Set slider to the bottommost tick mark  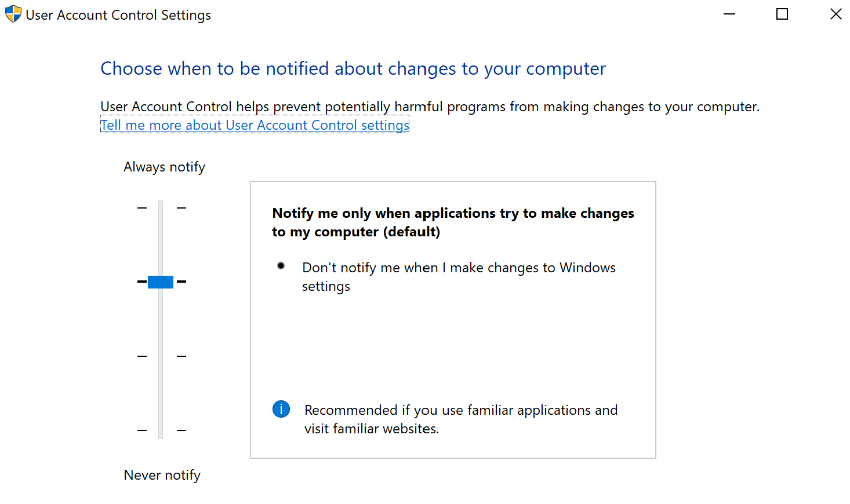tap(161, 430)
